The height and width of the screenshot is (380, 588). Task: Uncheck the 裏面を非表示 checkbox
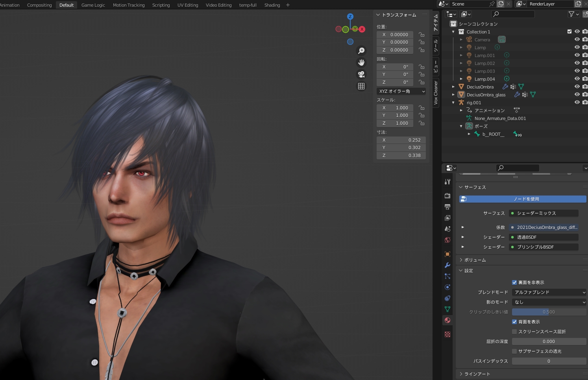tap(514, 282)
